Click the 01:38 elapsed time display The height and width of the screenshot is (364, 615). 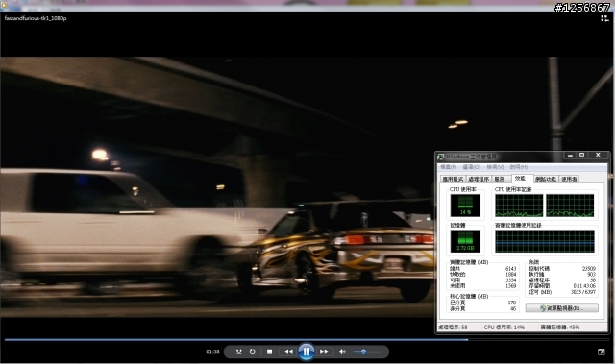pyautogui.click(x=212, y=352)
